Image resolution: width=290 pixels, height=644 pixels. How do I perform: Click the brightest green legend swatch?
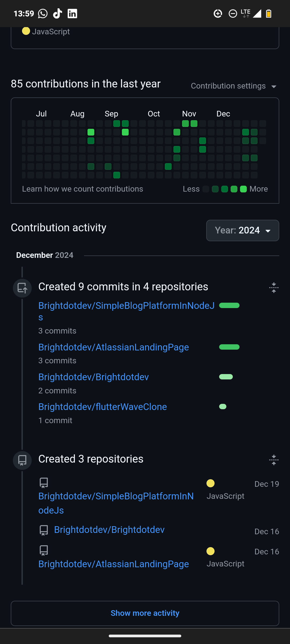244,189
